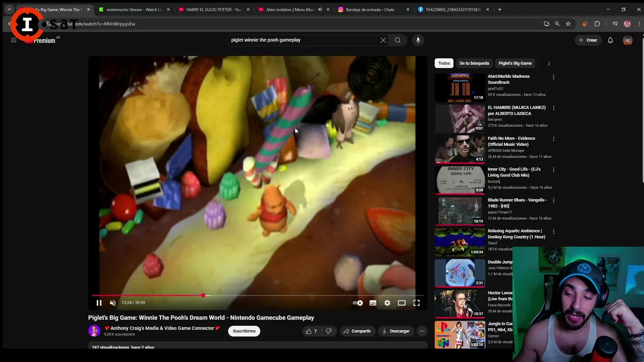Open options for EL HAMBRE video
This screenshot has height=362, width=644.
pyautogui.click(x=553, y=108)
